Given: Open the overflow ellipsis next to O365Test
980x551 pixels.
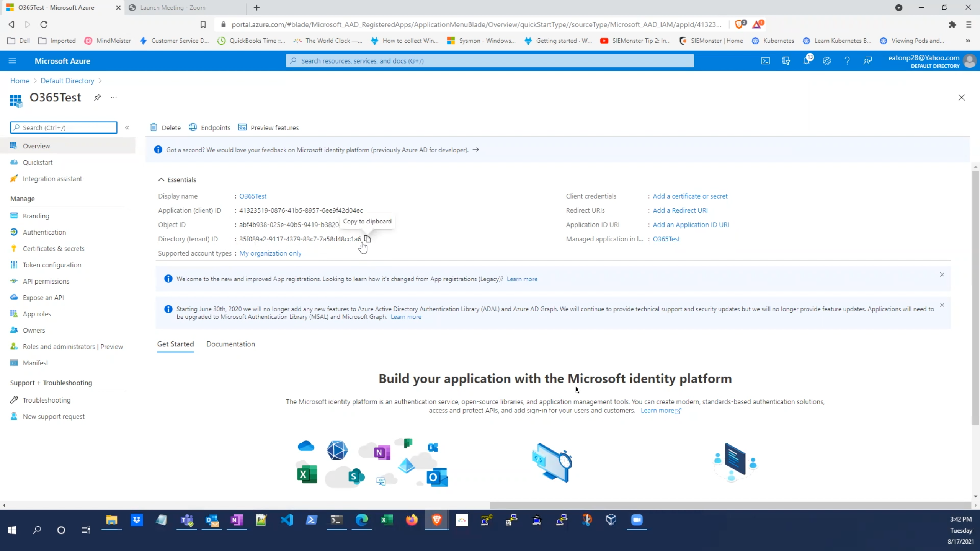Looking at the screenshot, I should 113,98.
